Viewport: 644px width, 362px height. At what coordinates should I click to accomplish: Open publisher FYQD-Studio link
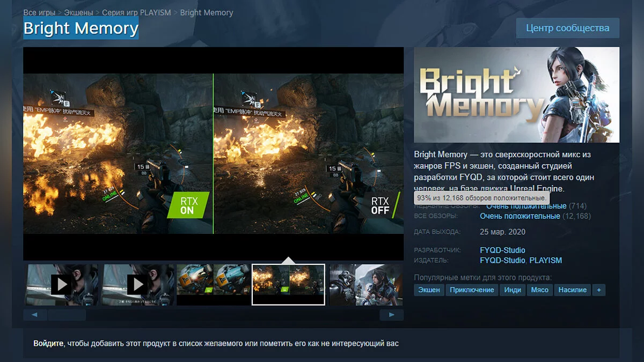pyautogui.click(x=502, y=260)
